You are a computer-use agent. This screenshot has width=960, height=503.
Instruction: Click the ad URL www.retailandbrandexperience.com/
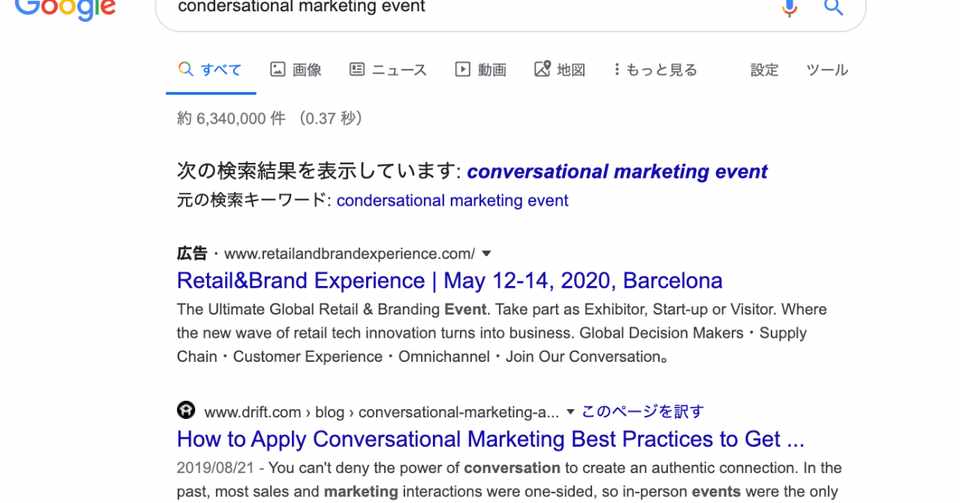click(x=349, y=254)
